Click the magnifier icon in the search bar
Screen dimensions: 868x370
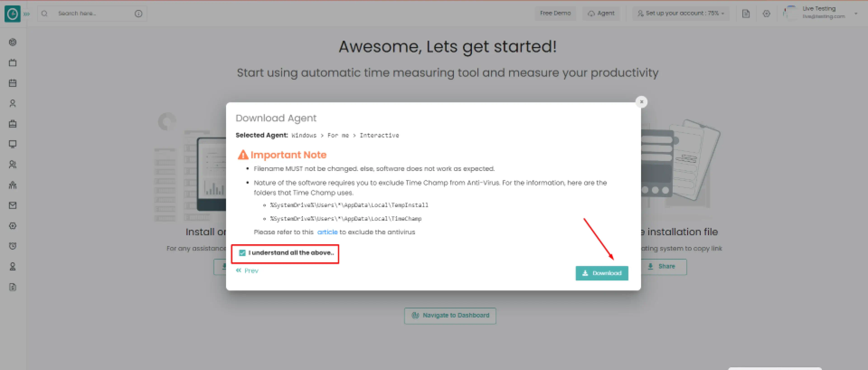click(45, 14)
